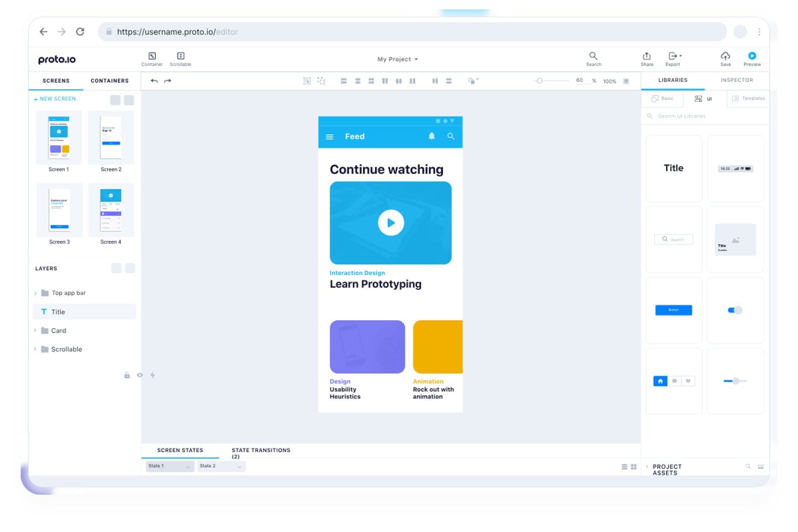798x532 pixels.
Task: Select the Container tool icon
Action: point(152,56)
